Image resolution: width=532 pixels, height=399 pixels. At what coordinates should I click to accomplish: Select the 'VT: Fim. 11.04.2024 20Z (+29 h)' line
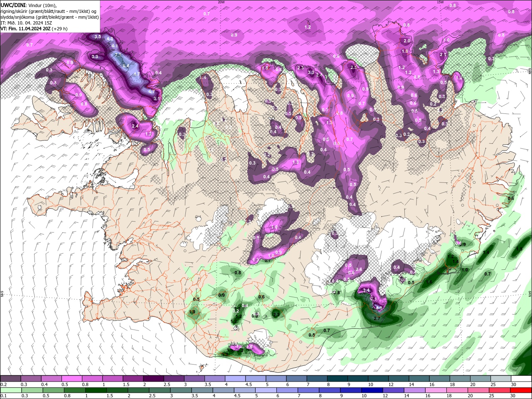click(x=34, y=29)
